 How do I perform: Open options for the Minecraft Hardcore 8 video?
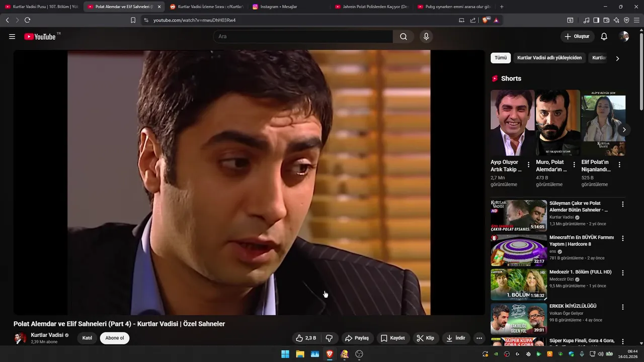[x=623, y=238]
